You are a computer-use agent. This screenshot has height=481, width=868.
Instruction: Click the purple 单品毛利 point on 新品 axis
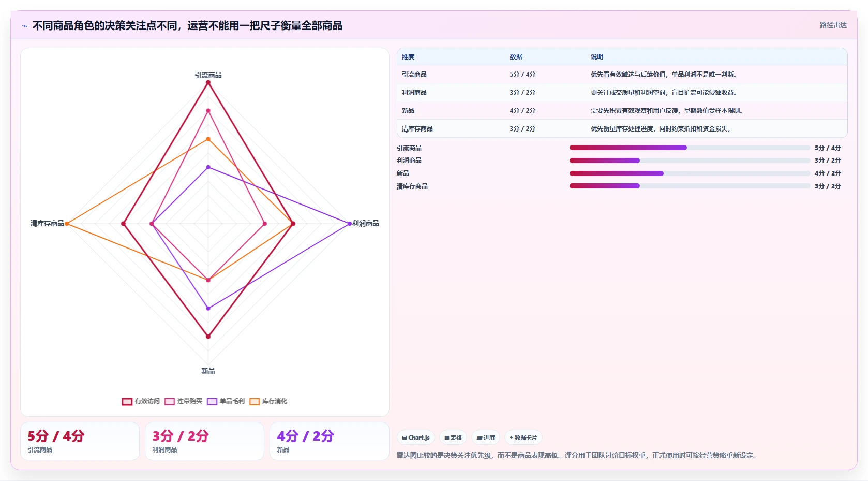click(x=208, y=308)
